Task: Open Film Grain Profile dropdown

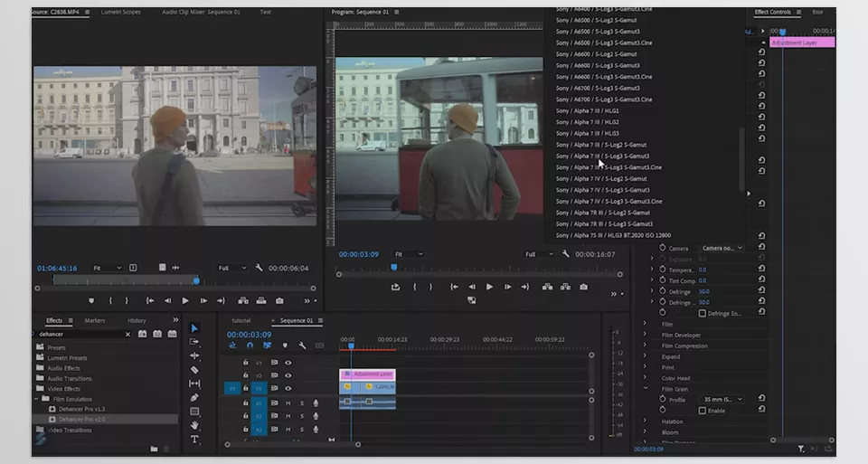Action: [722, 399]
